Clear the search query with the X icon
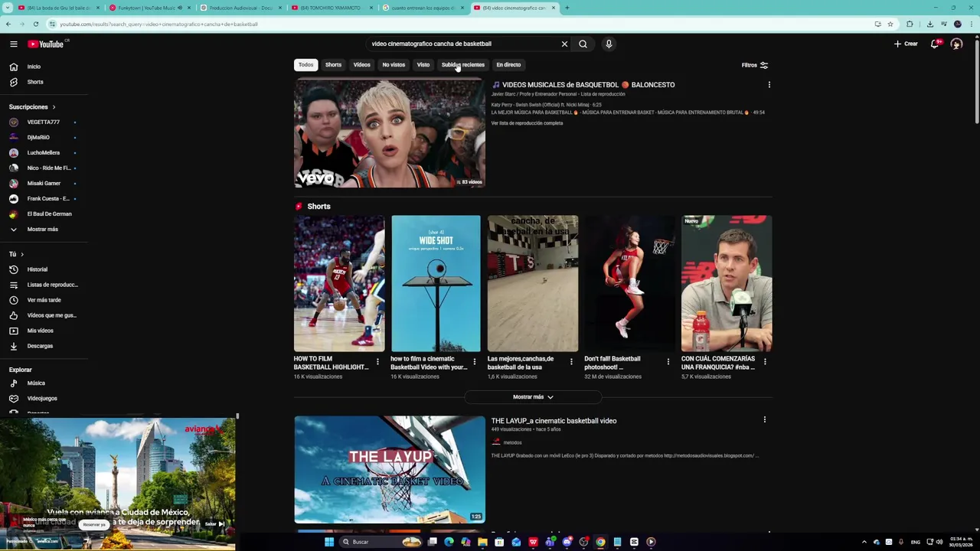Screen dimensions: 980x551 coord(564,44)
